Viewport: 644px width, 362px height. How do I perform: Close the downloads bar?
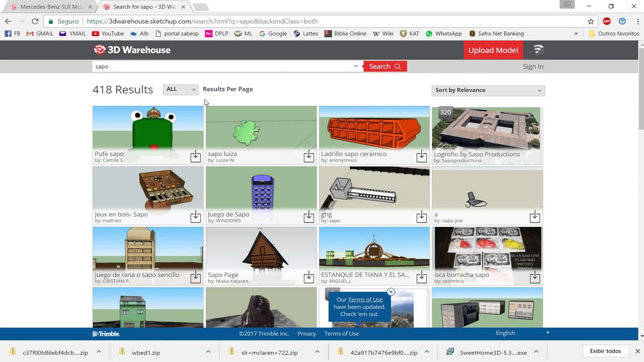(x=637, y=351)
